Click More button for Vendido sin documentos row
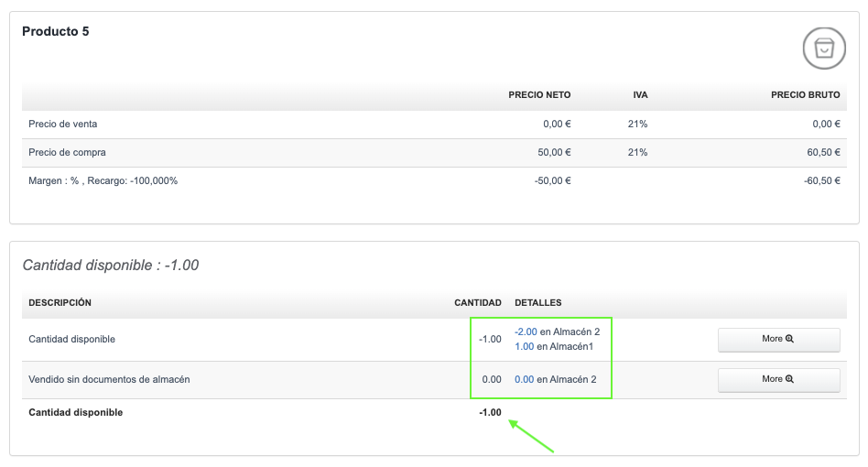 pos(778,379)
